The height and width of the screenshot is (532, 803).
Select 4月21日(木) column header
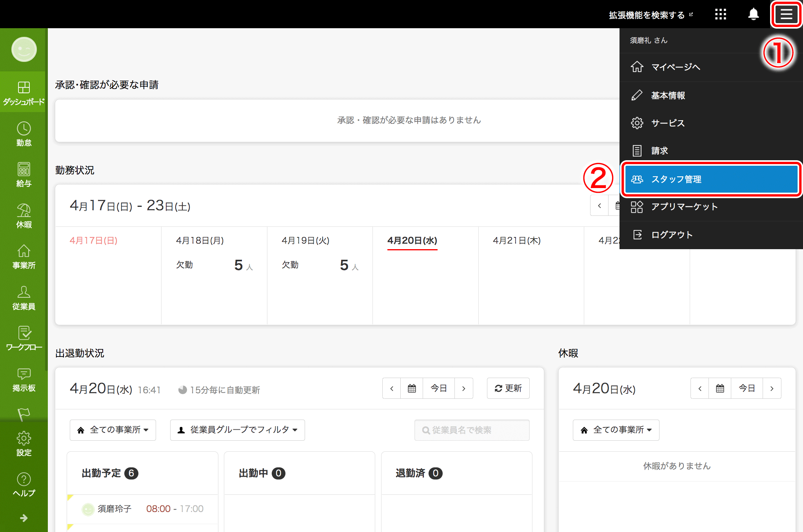click(x=517, y=241)
